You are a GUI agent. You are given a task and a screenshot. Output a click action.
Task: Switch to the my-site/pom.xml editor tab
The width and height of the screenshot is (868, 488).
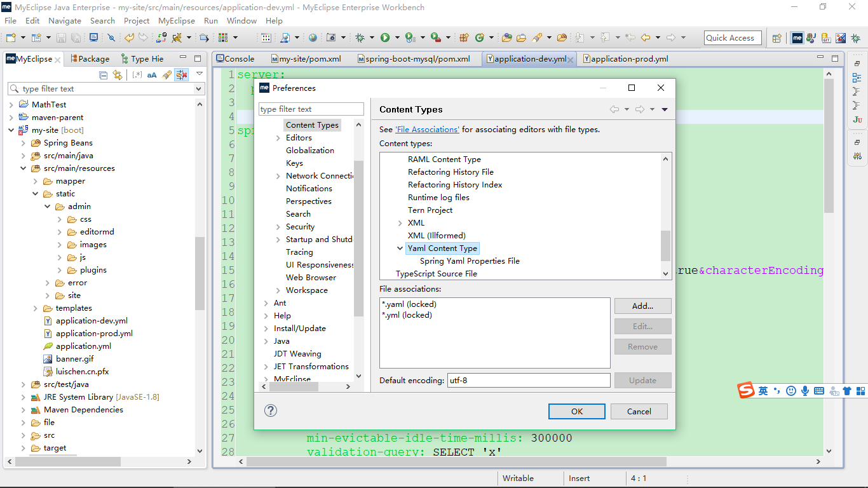(x=306, y=58)
